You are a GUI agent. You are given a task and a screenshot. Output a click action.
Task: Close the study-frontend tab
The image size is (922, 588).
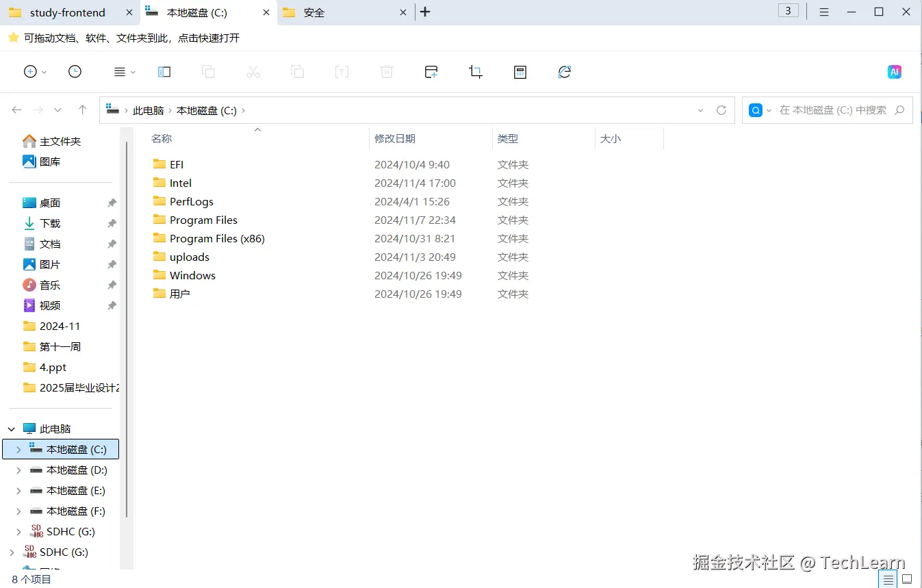tap(129, 12)
